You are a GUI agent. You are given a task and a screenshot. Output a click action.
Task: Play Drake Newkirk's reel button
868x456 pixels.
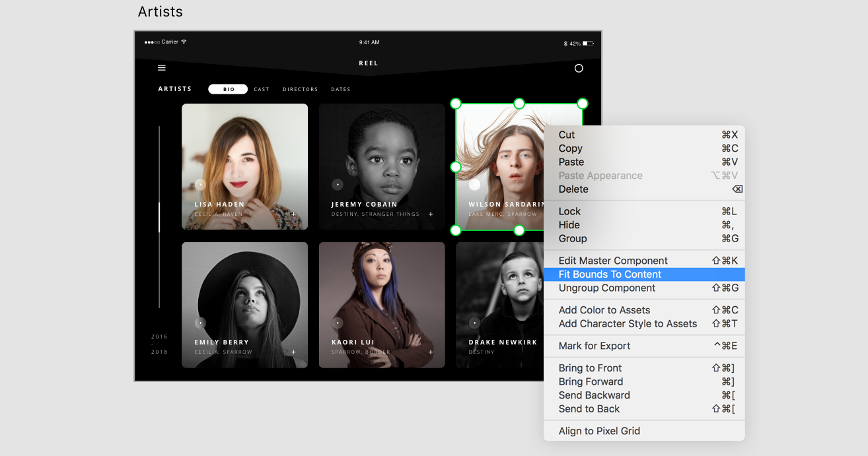474,323
